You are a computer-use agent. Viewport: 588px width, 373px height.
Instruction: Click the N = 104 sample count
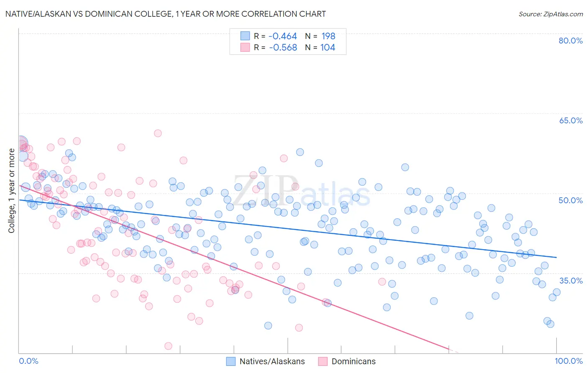tap(320, 47)
